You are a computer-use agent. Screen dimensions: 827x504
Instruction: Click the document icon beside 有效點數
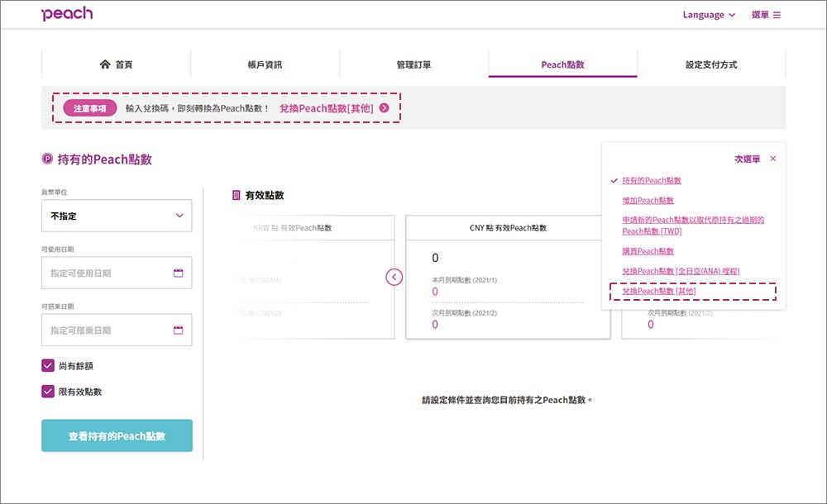237,195
